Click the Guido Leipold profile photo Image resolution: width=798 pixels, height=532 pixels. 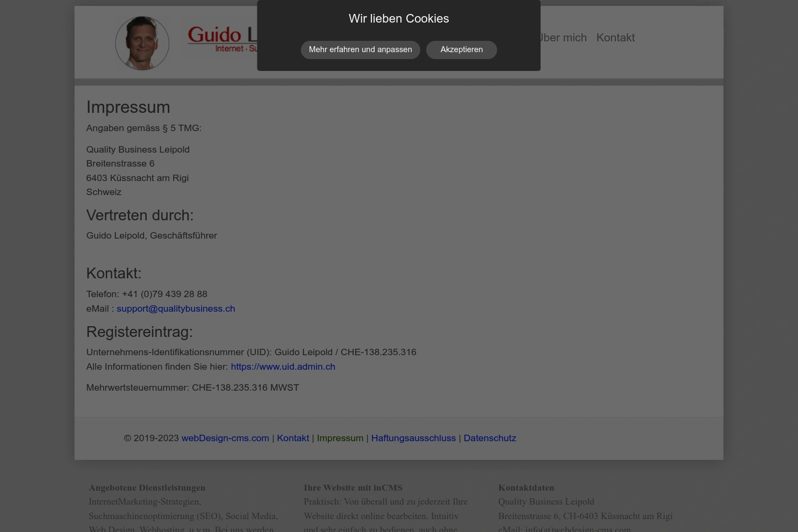142,43
